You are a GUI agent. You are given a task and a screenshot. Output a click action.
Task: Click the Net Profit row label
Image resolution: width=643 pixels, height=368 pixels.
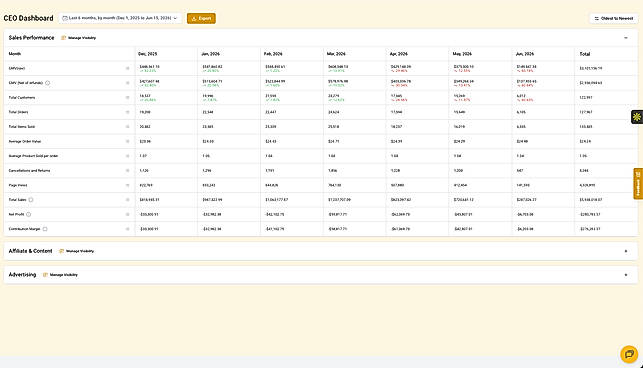point(16,214)
